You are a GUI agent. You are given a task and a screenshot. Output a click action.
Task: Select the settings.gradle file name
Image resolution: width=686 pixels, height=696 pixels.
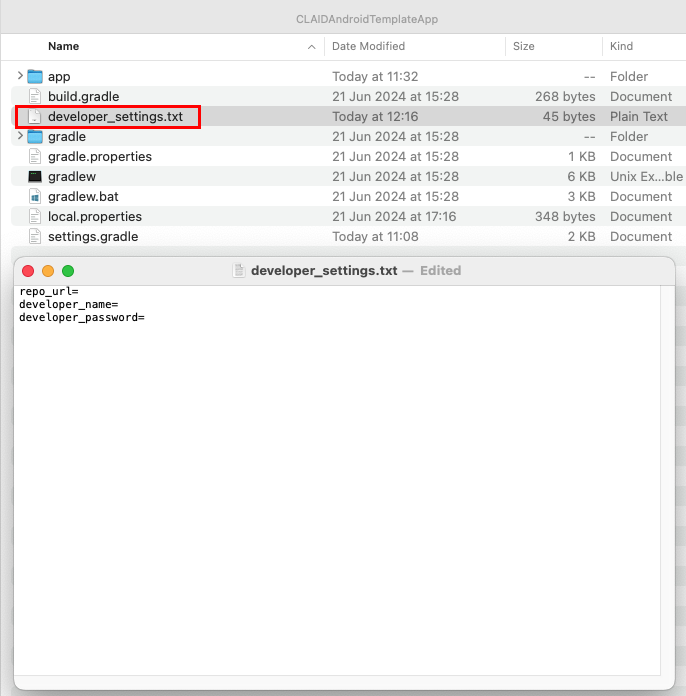coord(93,236)
